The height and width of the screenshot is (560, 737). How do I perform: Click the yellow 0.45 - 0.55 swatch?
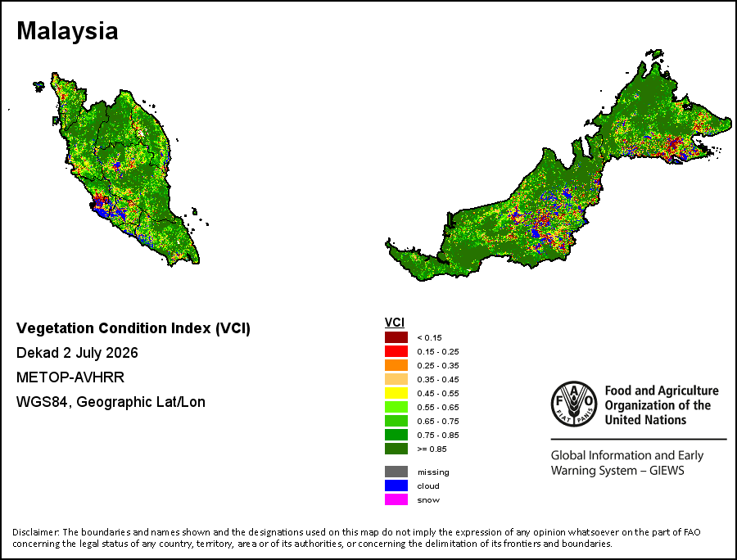[396, 393]
